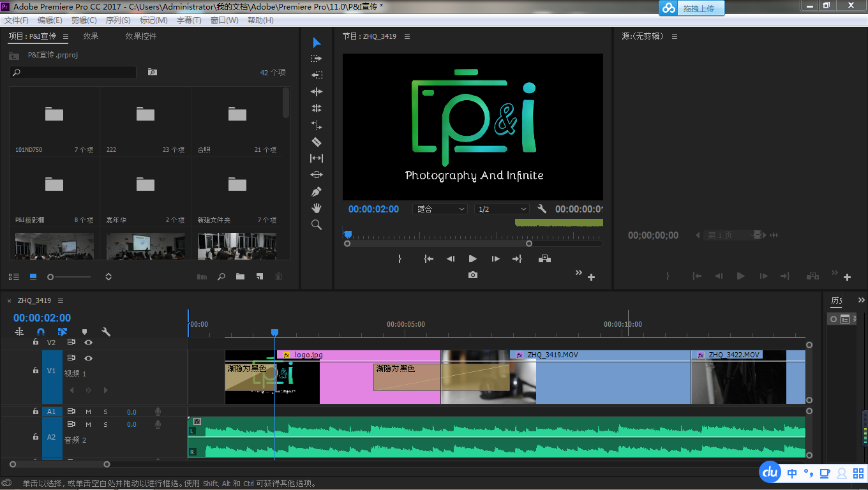Create a new bin in project panel

[x=240, y=277]
